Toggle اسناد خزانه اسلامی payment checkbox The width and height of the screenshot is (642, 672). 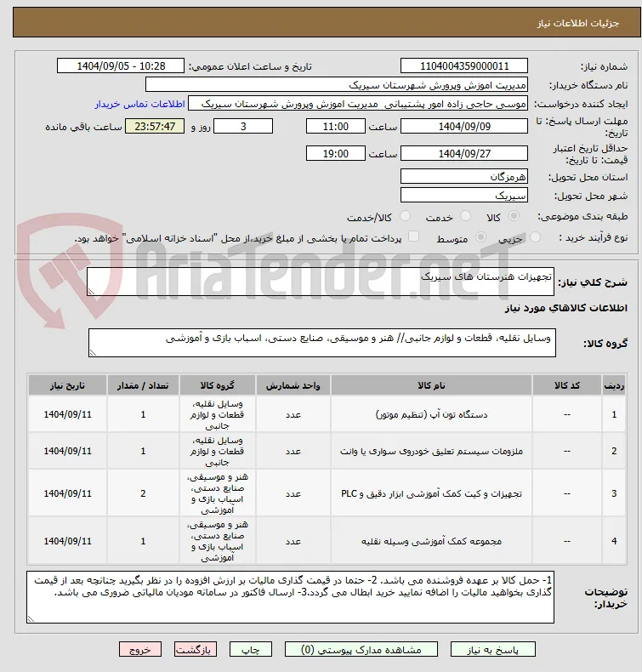[x=414, y=236]
